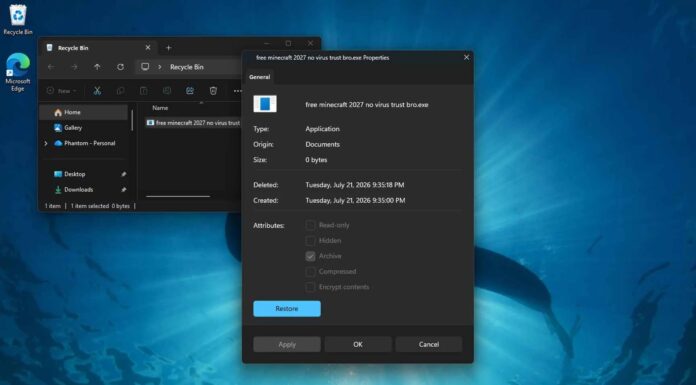Toggle the Read-only attribute checkbox

click(x=310, y=225)
